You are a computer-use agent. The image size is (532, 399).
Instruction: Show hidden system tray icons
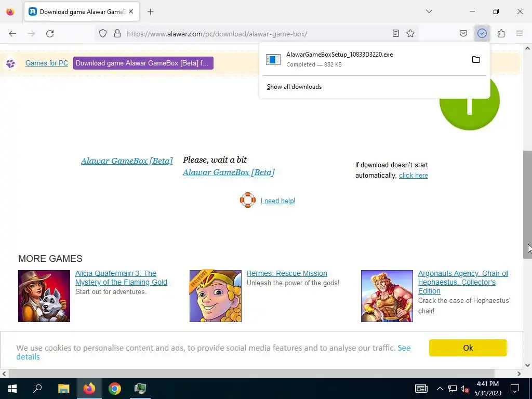440,389
